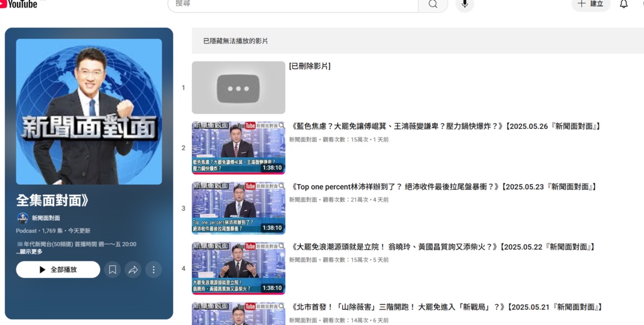Click the deleted video placeholder thumbnail

coord(238,87)
